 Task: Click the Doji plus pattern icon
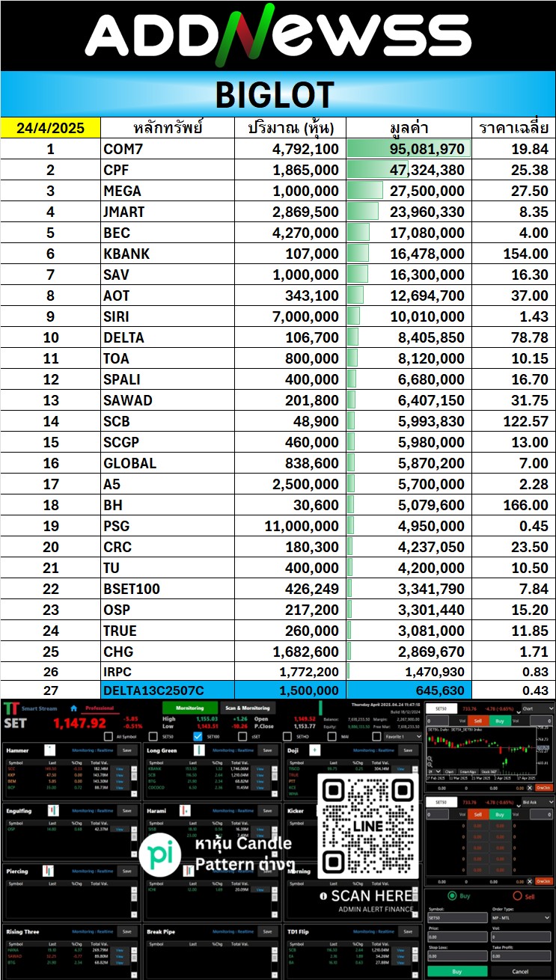pos(314,750)
